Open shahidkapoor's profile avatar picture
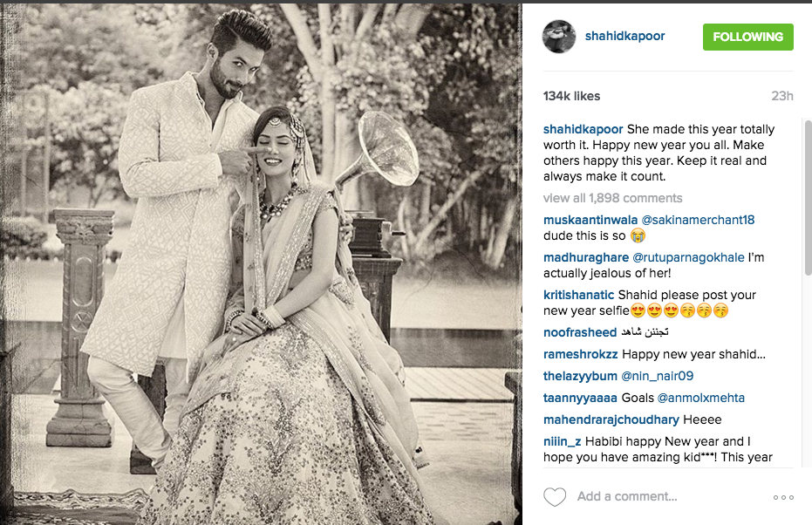 tap(559, 37)
